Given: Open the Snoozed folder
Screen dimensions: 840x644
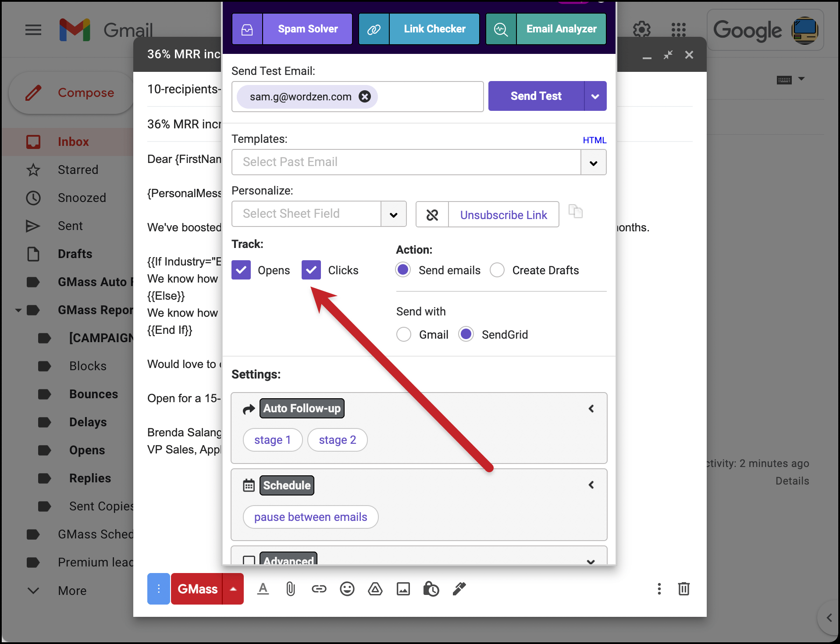Looking at the screenshot, I should (x=82, y=198).
